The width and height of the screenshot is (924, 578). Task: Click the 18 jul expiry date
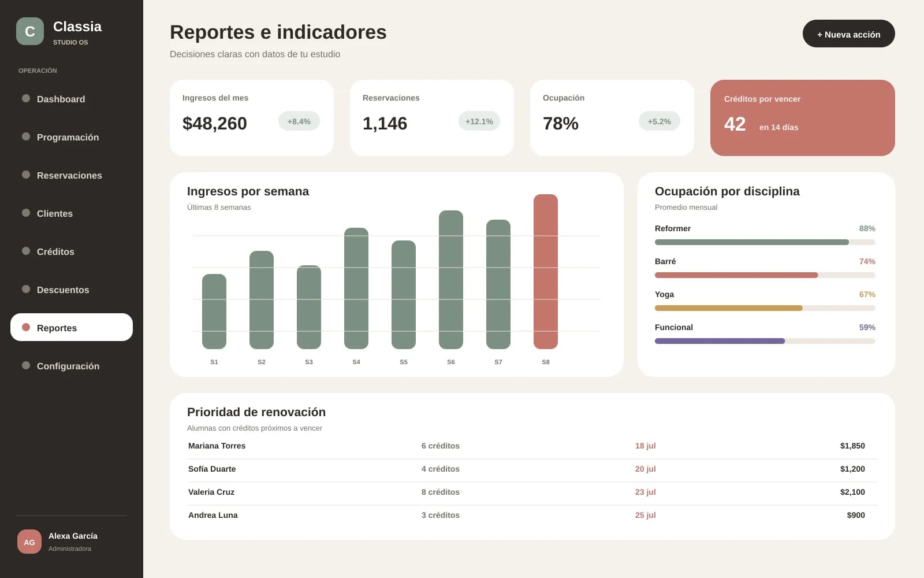(645, 446)
